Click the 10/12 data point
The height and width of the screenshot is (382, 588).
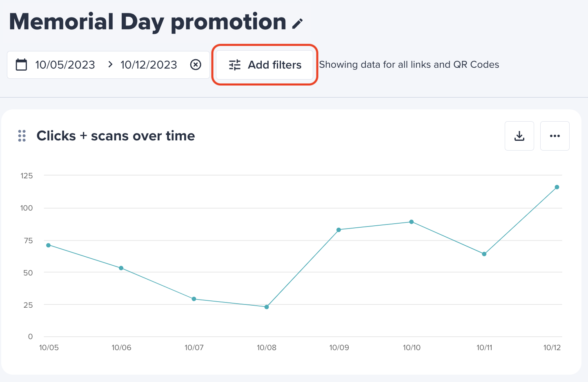557,187
